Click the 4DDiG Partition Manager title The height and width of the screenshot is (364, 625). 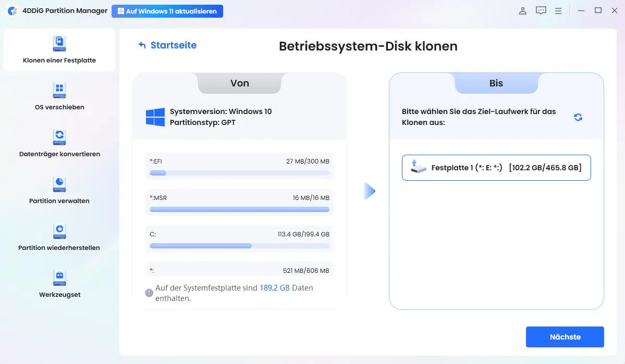(x=65, y=11)
